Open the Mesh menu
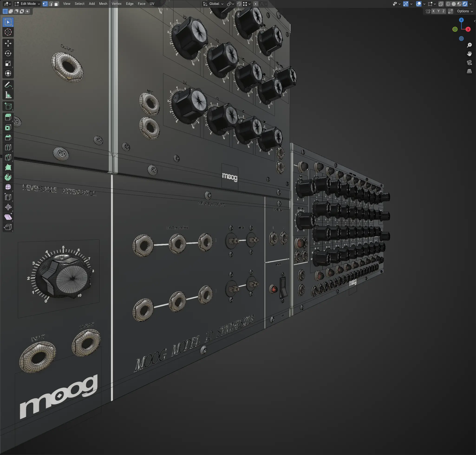 (103, 4)
